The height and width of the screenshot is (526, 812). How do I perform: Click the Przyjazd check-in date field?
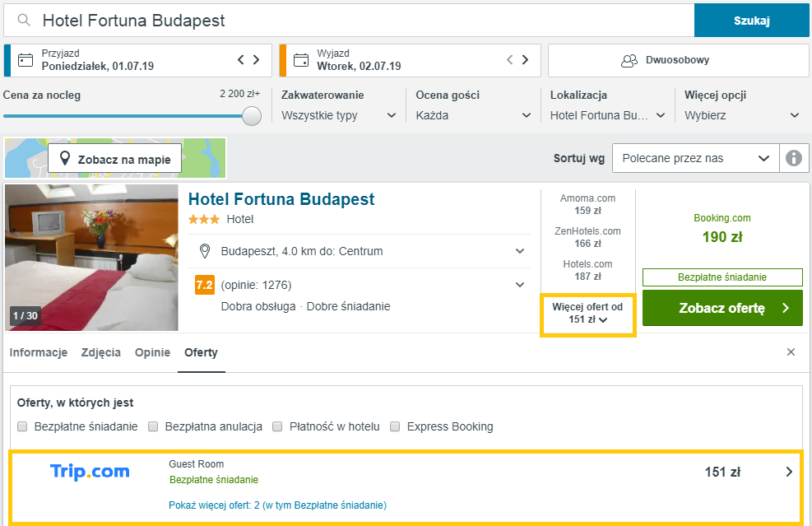[137, 60]
